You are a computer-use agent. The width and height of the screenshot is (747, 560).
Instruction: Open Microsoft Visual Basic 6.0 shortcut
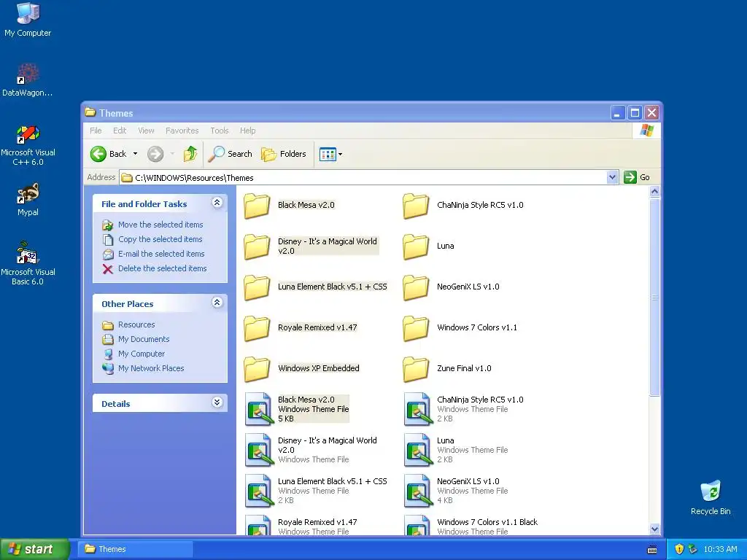[28, 264]
